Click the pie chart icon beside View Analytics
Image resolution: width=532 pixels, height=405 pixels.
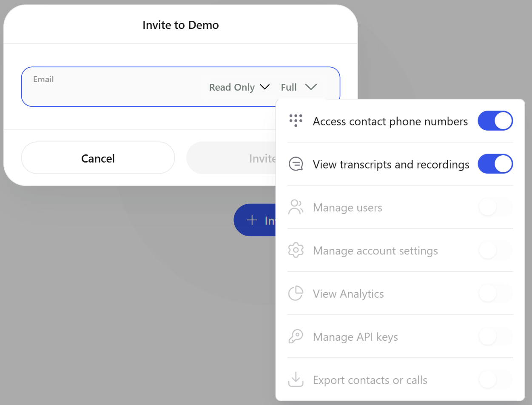tap(296, 294)
